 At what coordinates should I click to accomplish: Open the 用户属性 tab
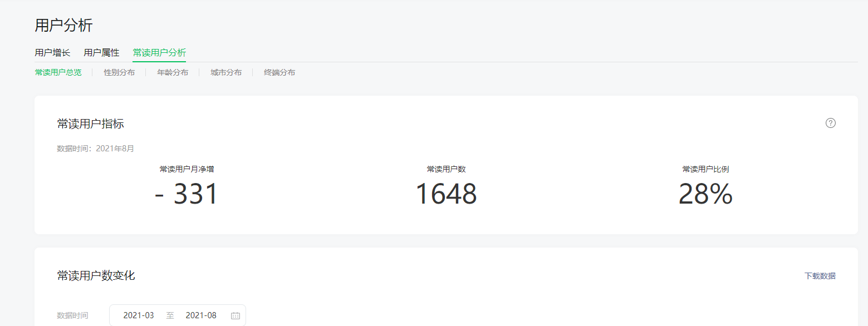coord(101,53)
